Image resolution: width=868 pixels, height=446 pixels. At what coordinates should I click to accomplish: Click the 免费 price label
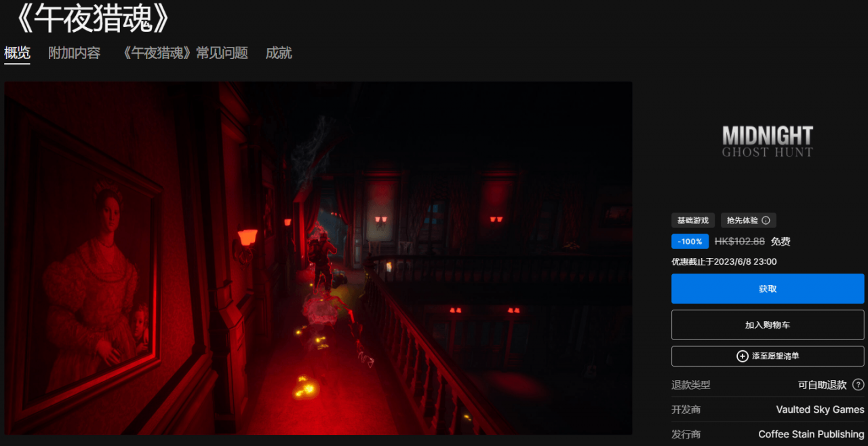pyautogui.click(x=781, y=242)
